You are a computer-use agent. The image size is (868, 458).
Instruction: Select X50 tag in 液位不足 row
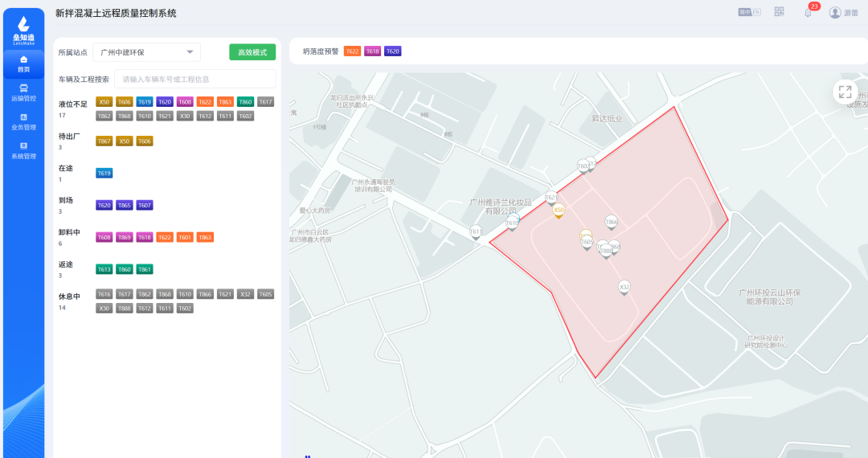(x=104, y=102)
